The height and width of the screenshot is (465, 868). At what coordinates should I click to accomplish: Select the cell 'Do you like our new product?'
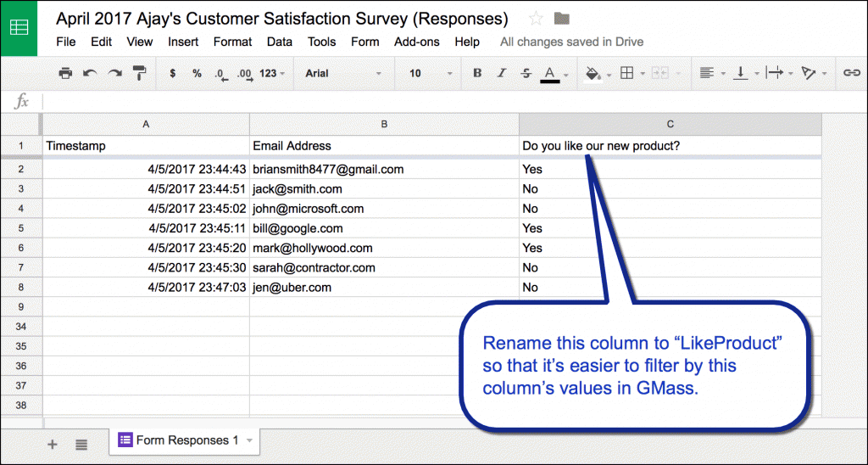point(670,146)
